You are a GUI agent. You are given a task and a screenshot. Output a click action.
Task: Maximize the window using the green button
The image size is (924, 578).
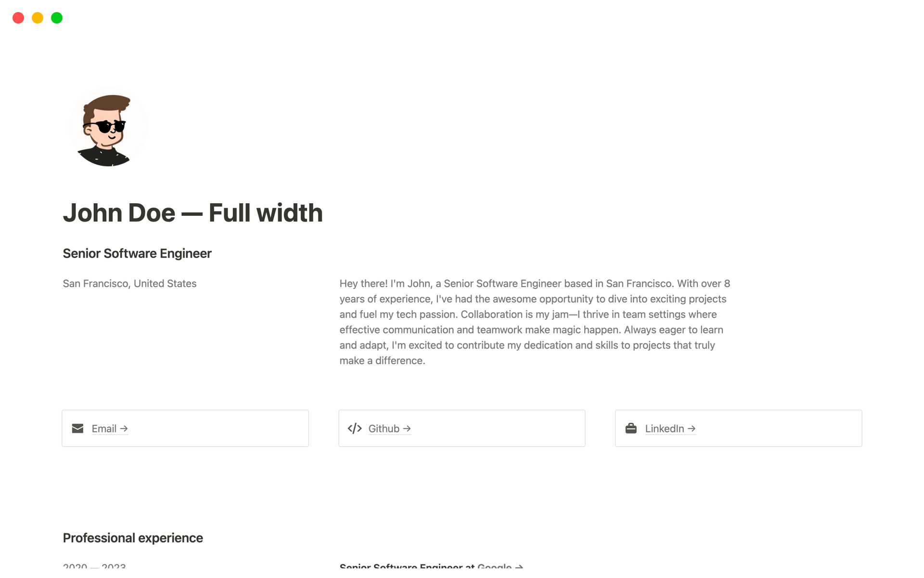pos(57,18)
